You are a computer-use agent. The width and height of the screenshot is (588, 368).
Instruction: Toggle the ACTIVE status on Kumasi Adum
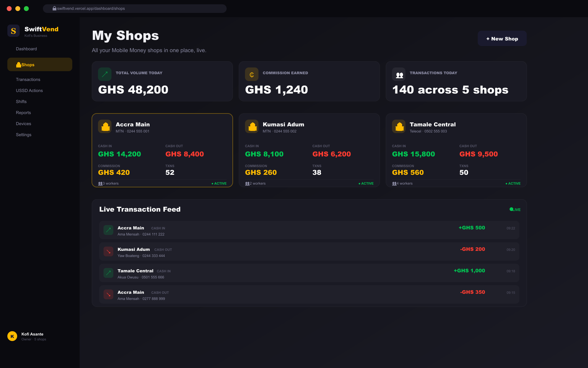366,183
